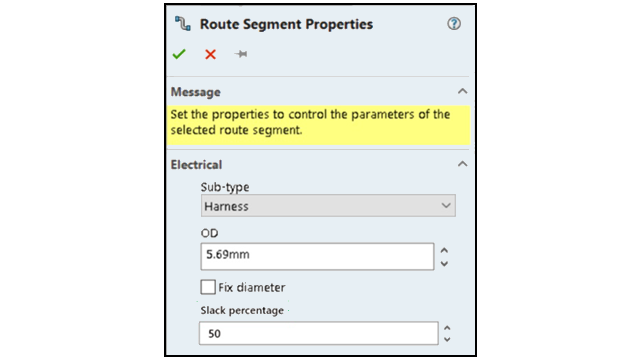Open the Sub-type Harness dropdown
Screen dimensions: 640x360
[328, 206]
